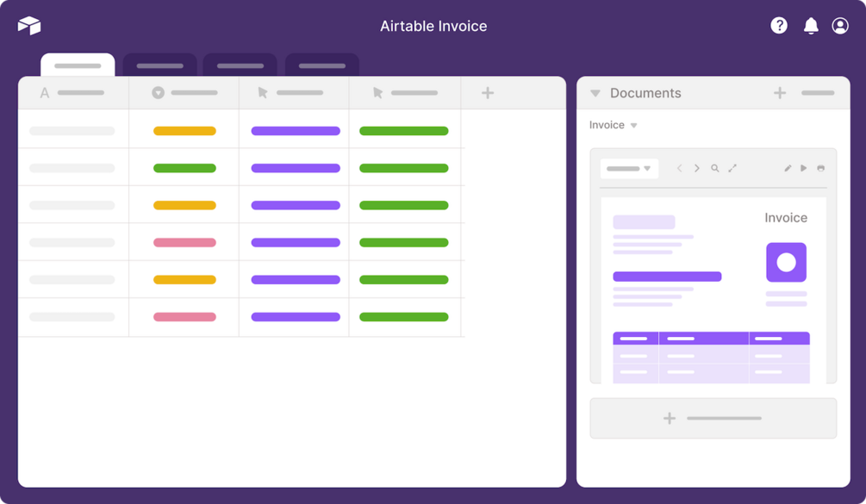Screen dimensions: 866x504
Task: Click the Airtable logo in the top bar
Action: 29,25
